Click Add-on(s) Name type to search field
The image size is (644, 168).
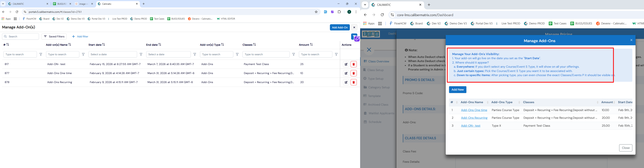[62, 54]
